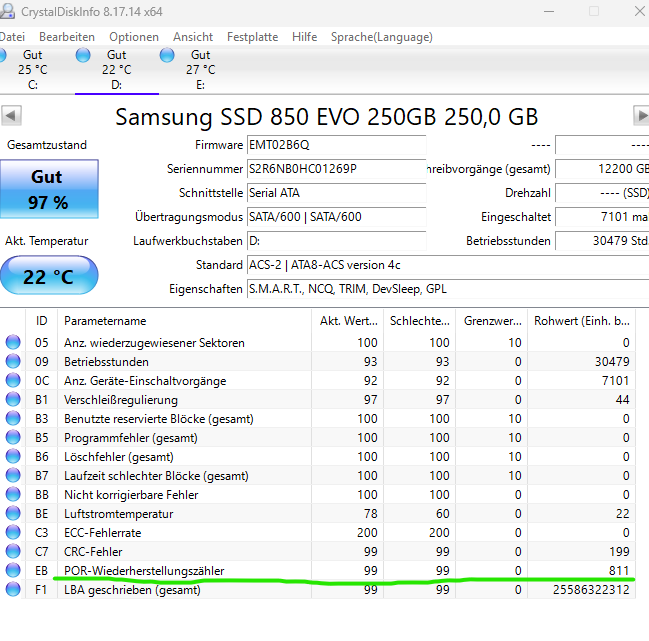Click the Grenzwer... column header
649x641 pixels.
click(x=491, y=321)
